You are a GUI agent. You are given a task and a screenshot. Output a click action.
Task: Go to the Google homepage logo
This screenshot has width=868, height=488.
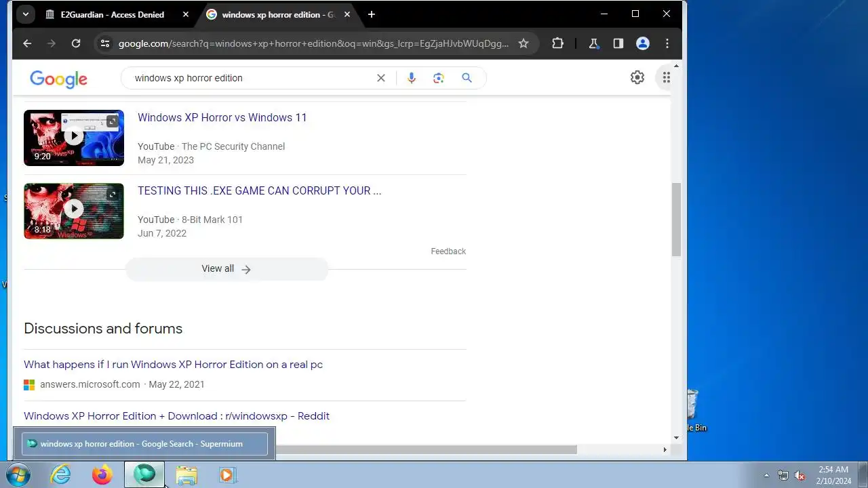(x=58, y=79)
